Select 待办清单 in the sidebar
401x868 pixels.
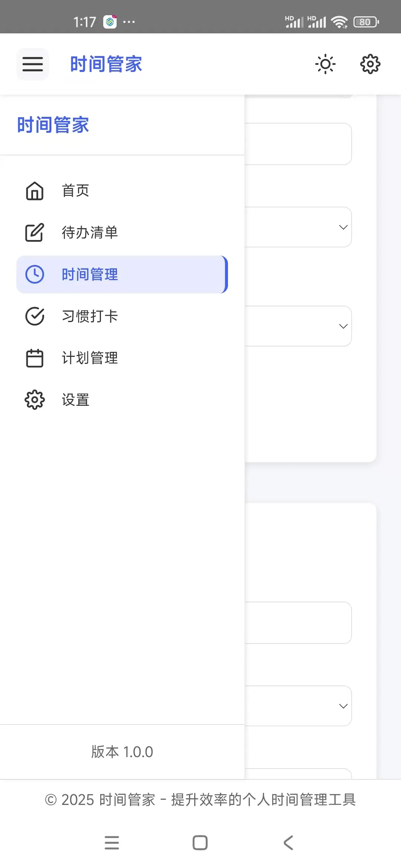(122, 233)
